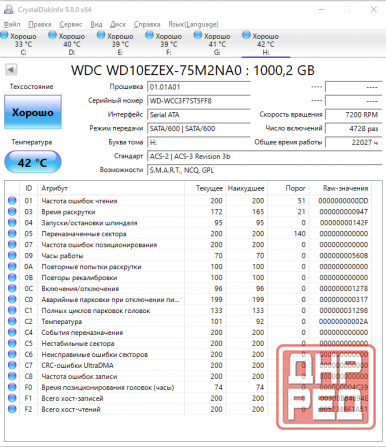The height and width of the screenshot is (447, 386).
Task: Click status icon of attribute C1
Action: click(x=12, y=310)
